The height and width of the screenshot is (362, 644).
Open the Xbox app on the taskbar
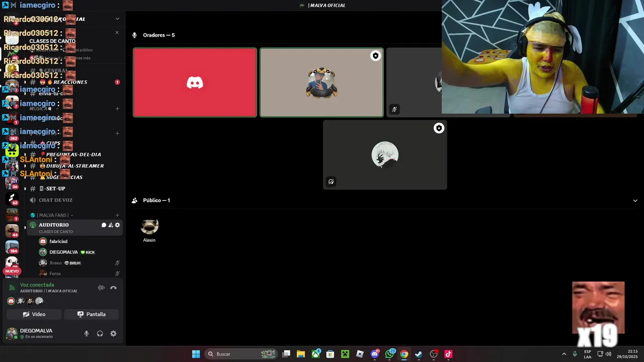tap(315, 354)
